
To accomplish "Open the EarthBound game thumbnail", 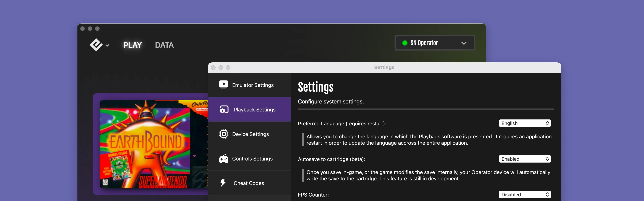I will coord(150,145).
